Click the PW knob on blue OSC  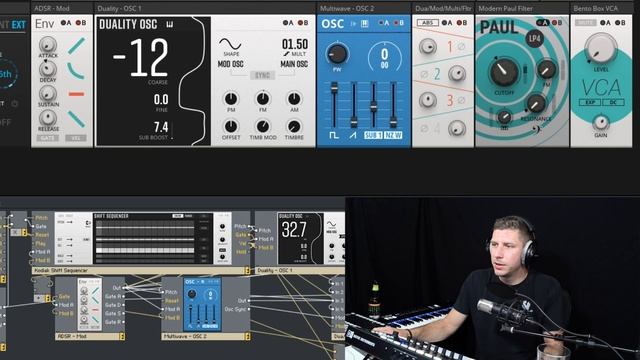[x=337, y=54]
